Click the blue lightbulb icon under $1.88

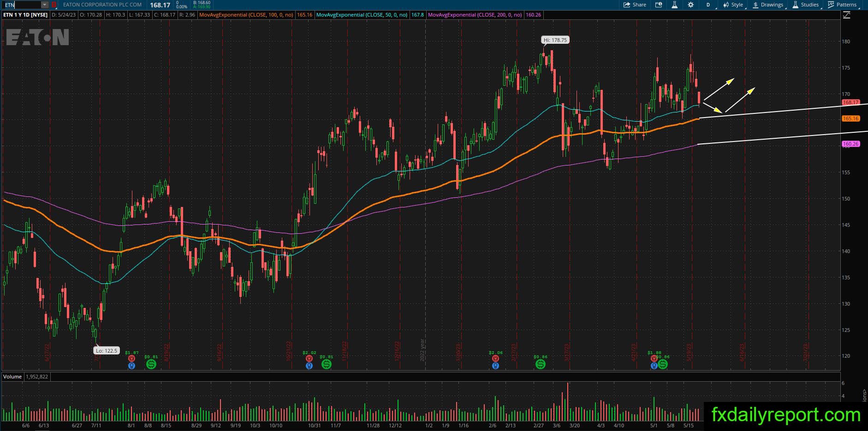pos(654,366)
